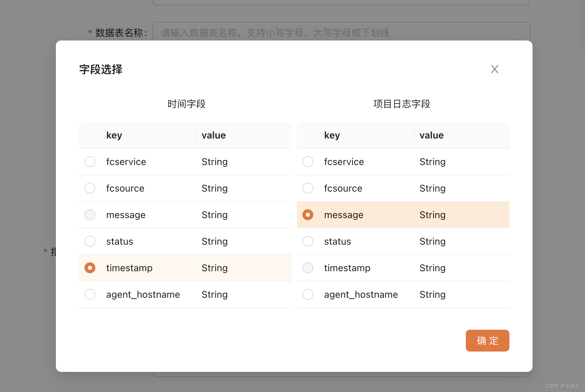Select timestamp as the 时间字段 field

point(90,268)
